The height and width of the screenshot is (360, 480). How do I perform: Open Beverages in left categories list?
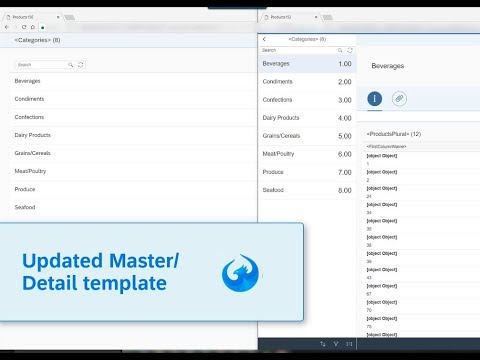(133, 81)
